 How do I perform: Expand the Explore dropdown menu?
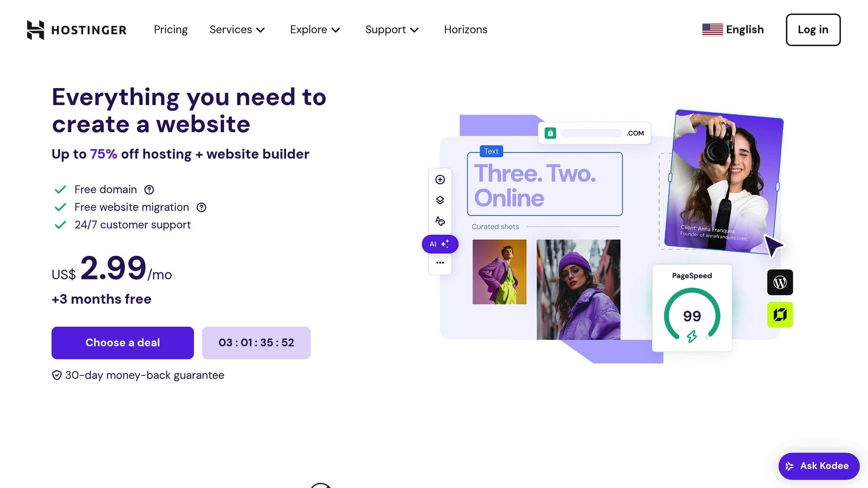315,30
